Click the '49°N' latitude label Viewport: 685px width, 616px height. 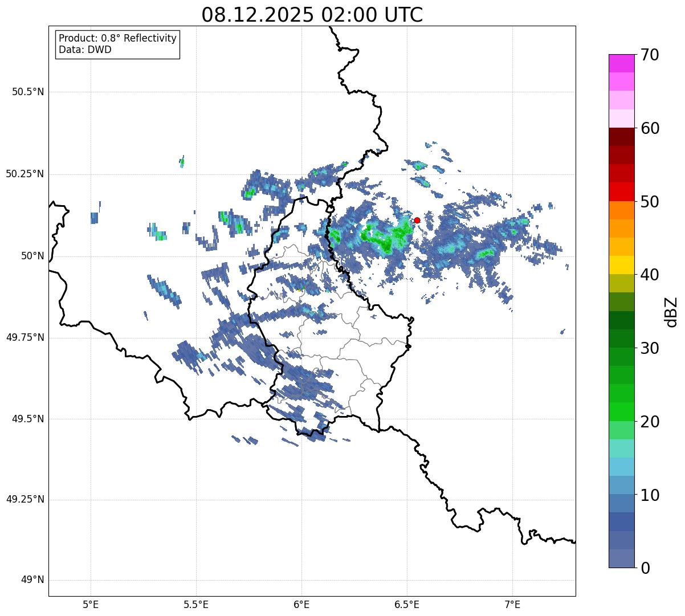(x=32, y=580)
